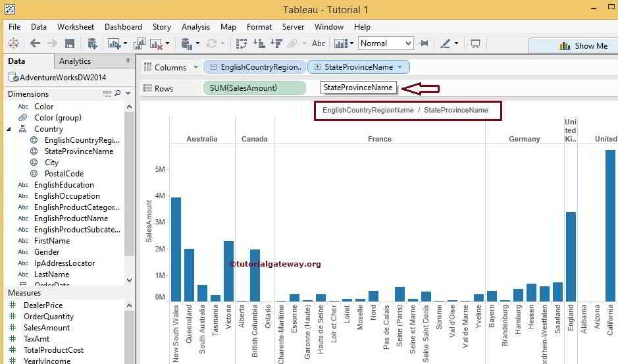Select the SUM(SalesAmount) pill on Rows

pyautogui.click(x=255, y=88)
